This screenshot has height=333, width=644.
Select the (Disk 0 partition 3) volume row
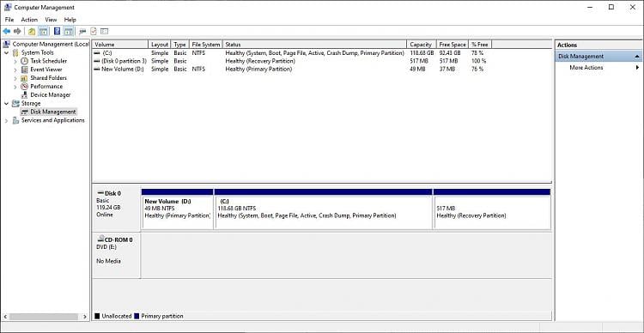tap(292, 61)
